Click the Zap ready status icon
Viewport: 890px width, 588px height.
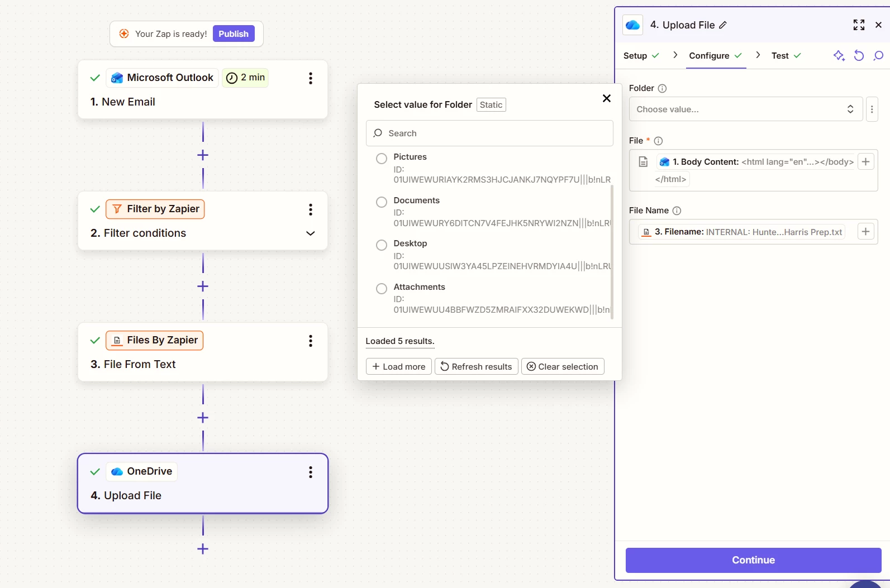coord(124,34)
